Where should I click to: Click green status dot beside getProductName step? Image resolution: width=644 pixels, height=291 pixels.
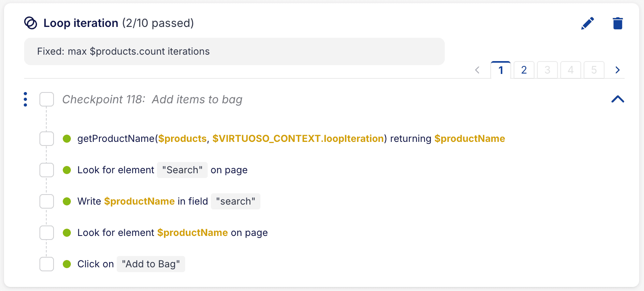pos(67,139)
